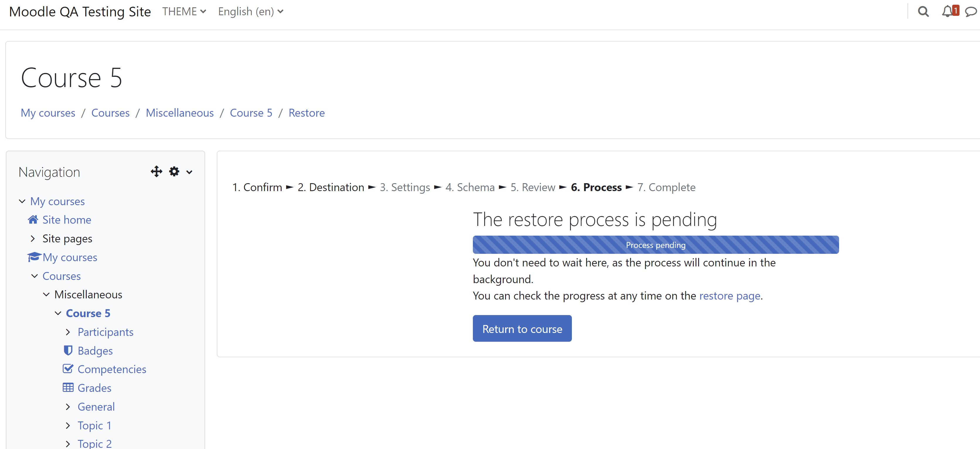Open Topic 2 link in Navigation
This screenshot has height=449, width=980.
95,444
